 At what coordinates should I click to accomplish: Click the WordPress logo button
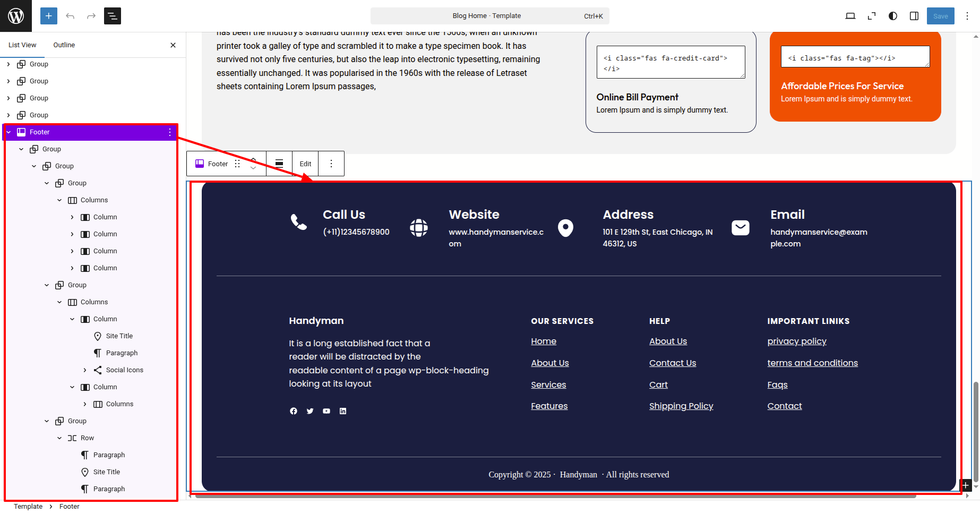click(x=16, y=16)
